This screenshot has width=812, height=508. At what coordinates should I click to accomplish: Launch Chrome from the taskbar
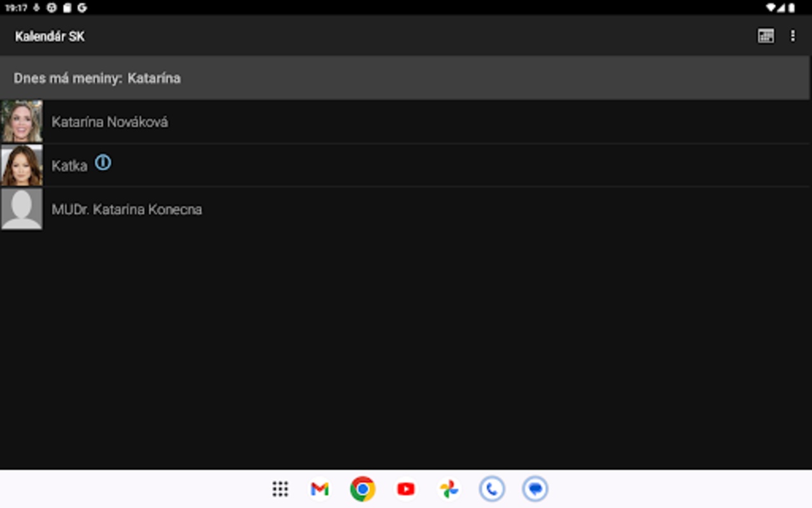(362, 489)
